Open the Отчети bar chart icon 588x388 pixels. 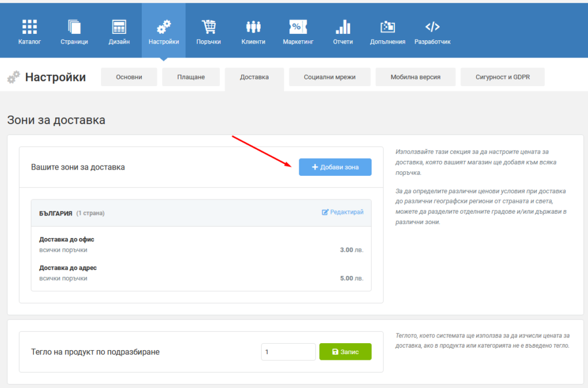pos(343,27)
